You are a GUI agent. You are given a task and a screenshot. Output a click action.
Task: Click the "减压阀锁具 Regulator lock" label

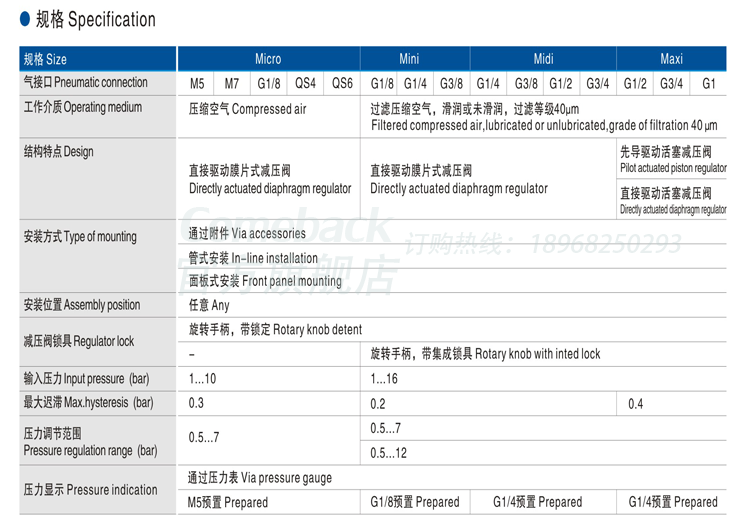[79, 341]
